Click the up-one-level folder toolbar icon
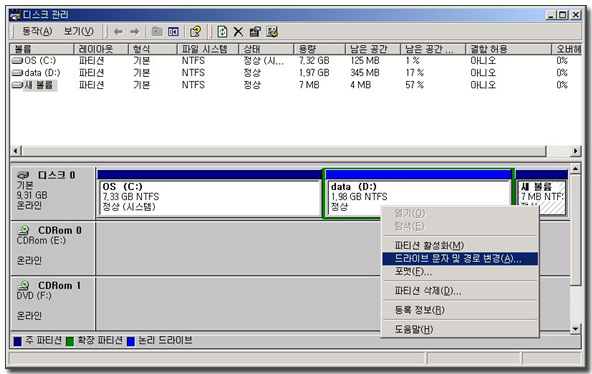 tap(157, 32)
